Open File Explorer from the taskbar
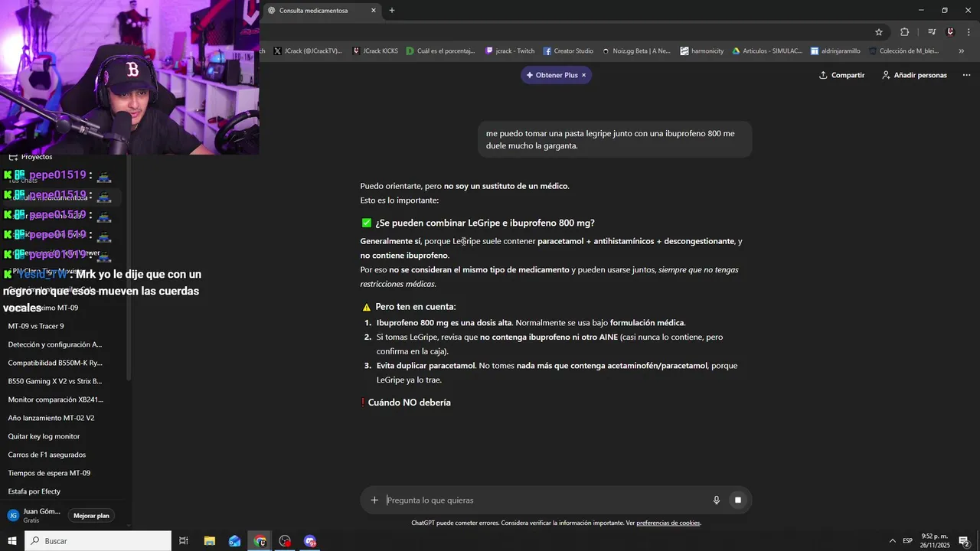The width and height of the screenshot is (980, 551). click(210, 541)
